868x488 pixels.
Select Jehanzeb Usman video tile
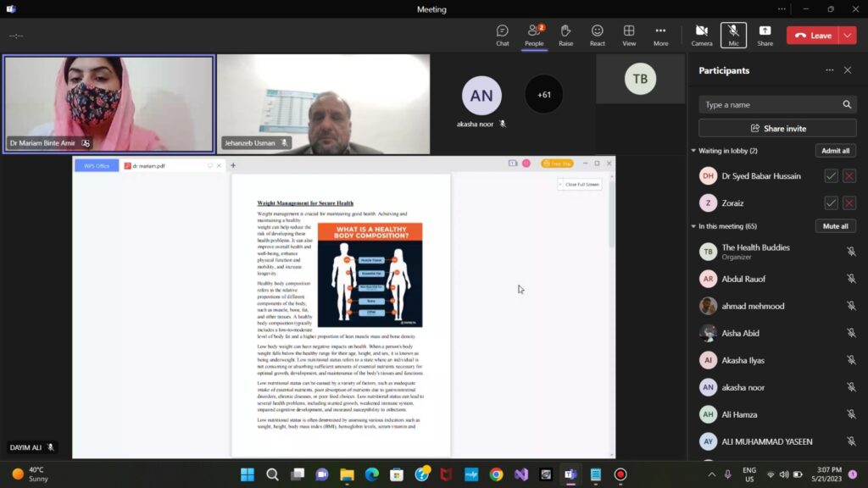point(323,104)
